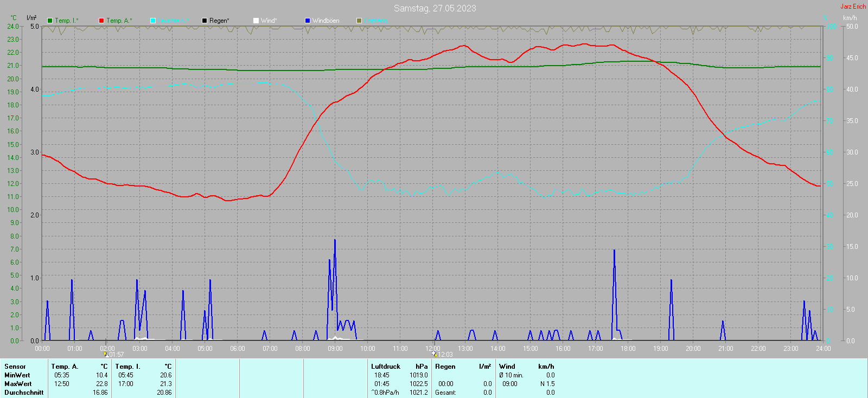Click the 'Luftdruck' column header

[x=386, y=367]
